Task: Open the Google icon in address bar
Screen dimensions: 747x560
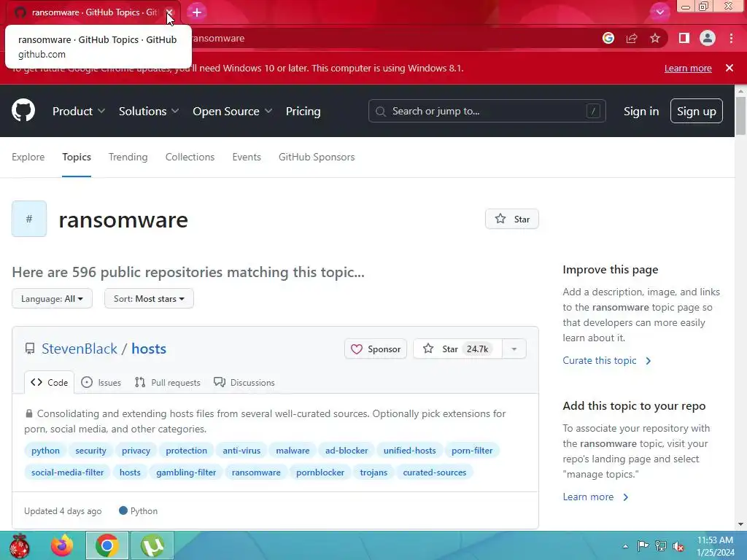Action: [608, 38]
